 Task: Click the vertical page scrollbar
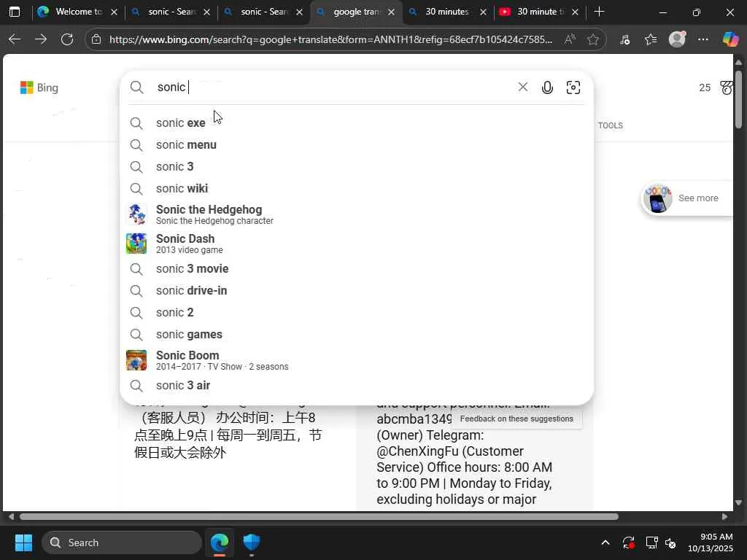(x=738, y=99)
